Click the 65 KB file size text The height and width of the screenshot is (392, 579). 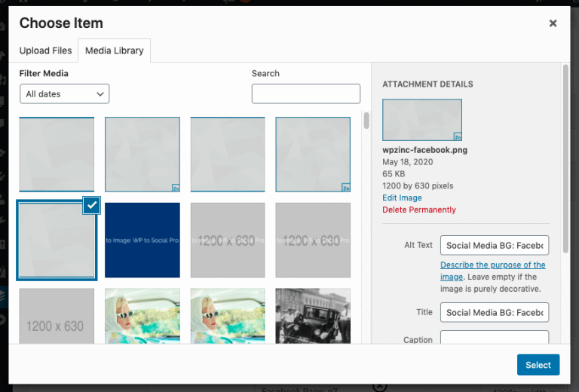[x=394, y=174]
